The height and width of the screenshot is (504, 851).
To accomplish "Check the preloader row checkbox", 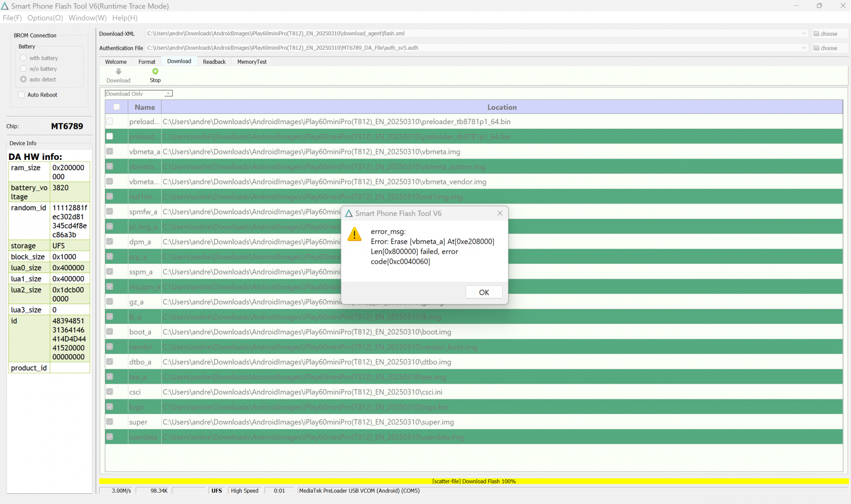I will click(x=109, y=121).
